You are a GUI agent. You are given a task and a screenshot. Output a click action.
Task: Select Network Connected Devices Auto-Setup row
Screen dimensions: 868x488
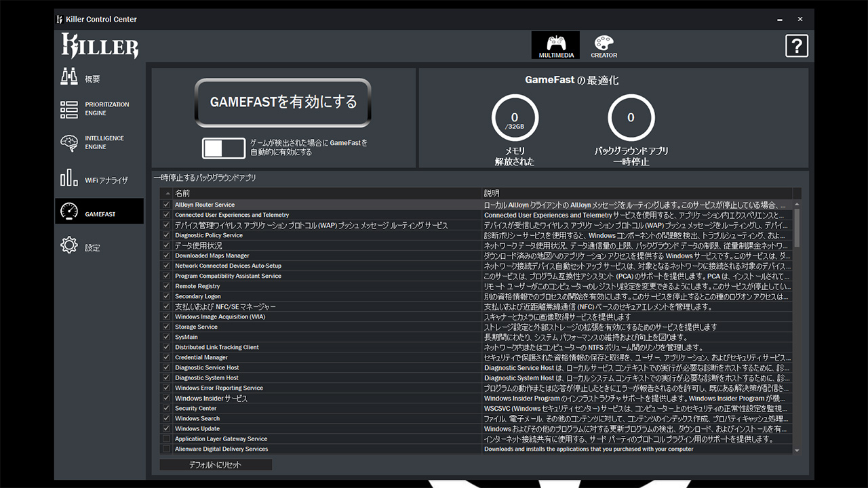pos(476,266)
